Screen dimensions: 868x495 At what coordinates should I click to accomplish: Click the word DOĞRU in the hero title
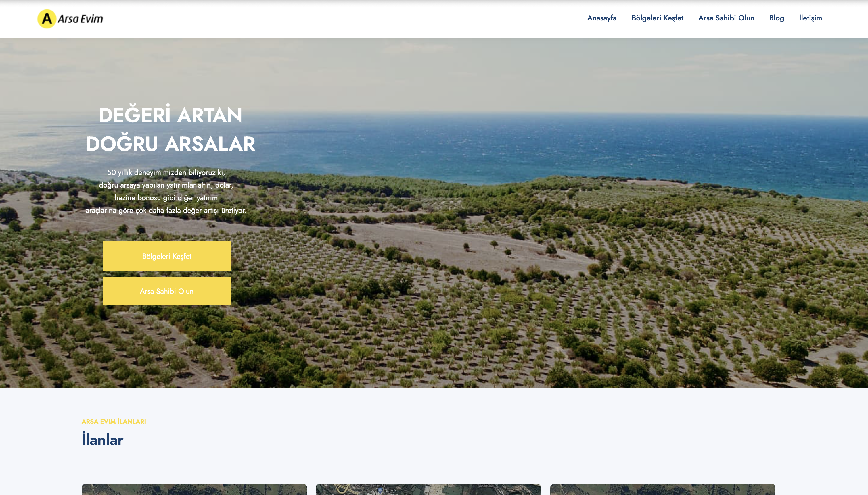[x=122, y=144]
